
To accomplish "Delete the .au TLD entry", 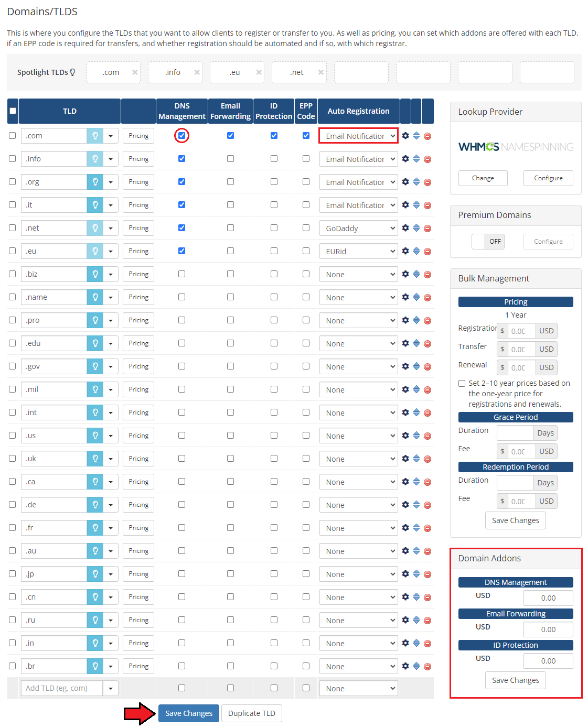I will click(427, 551).
